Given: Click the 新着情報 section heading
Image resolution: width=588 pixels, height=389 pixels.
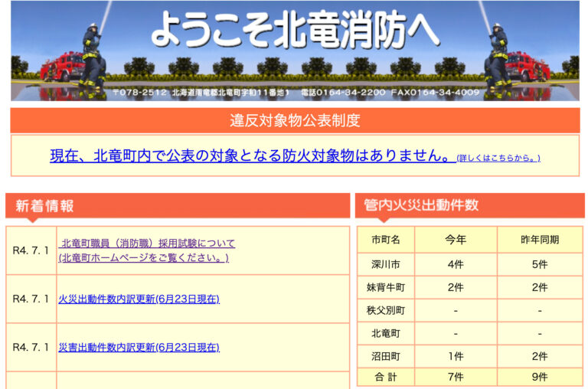Looking at the screenshot, I should tap(44, 205).
